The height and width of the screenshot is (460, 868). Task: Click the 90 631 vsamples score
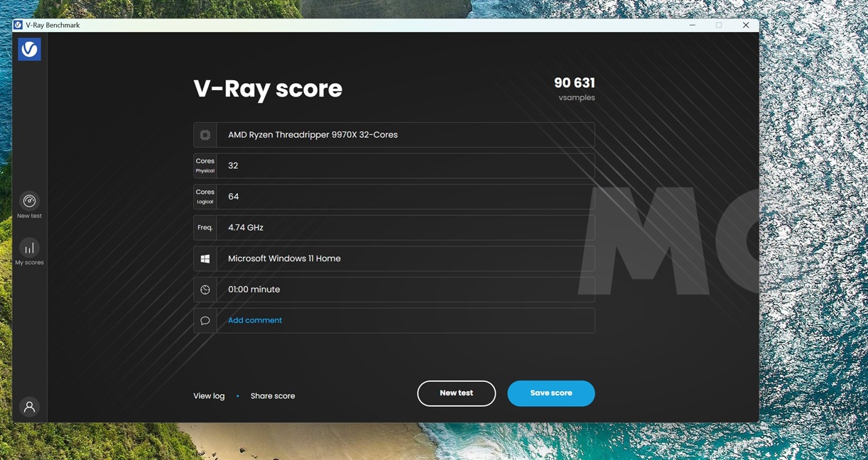tap(574, 84)
